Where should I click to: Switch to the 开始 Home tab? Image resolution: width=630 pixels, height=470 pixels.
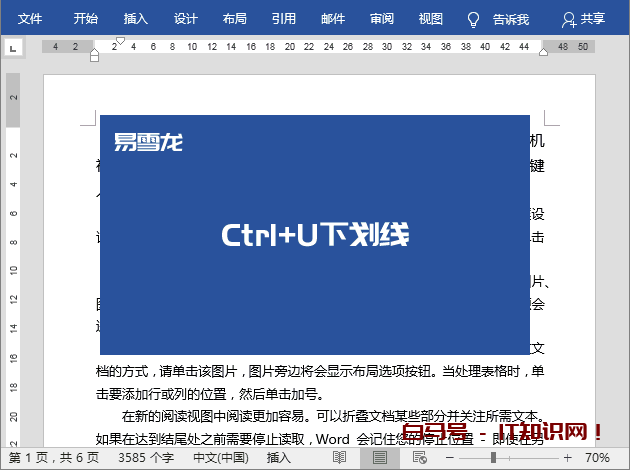click(x=86, y=19)
